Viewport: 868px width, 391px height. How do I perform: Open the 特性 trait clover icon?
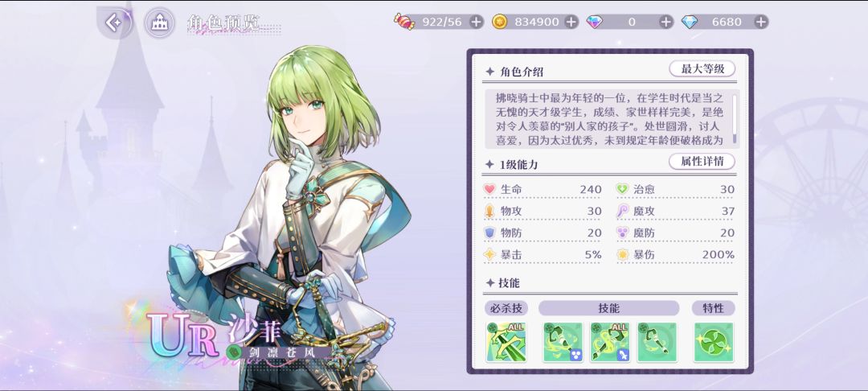pyautogui.click(x=714, y=342)
